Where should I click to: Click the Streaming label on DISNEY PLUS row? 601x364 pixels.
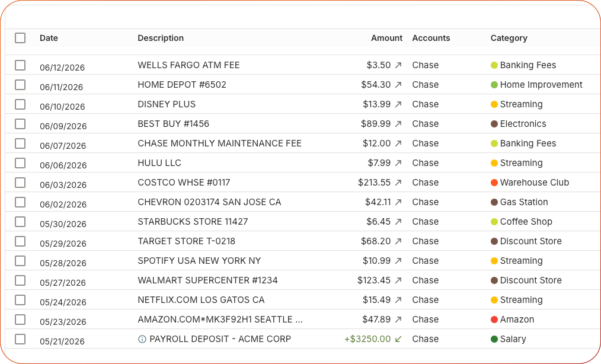tap(521, 104)
